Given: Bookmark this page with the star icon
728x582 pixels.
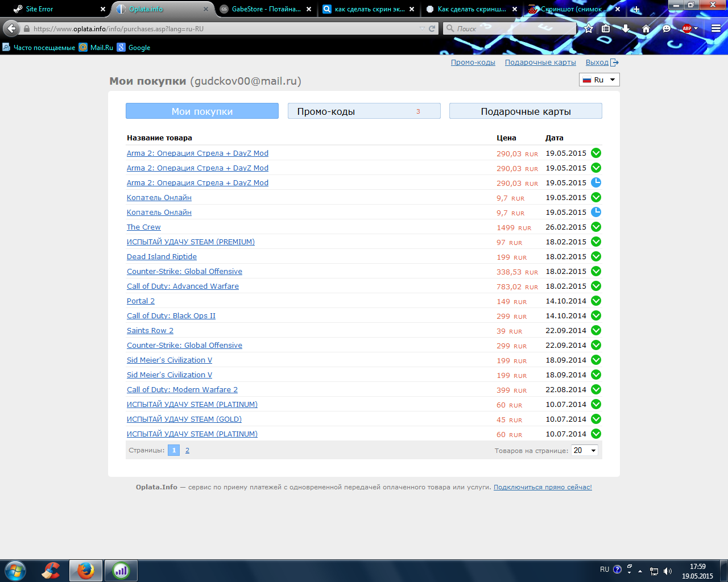Looking at the screenshot, I should point(589,28).
